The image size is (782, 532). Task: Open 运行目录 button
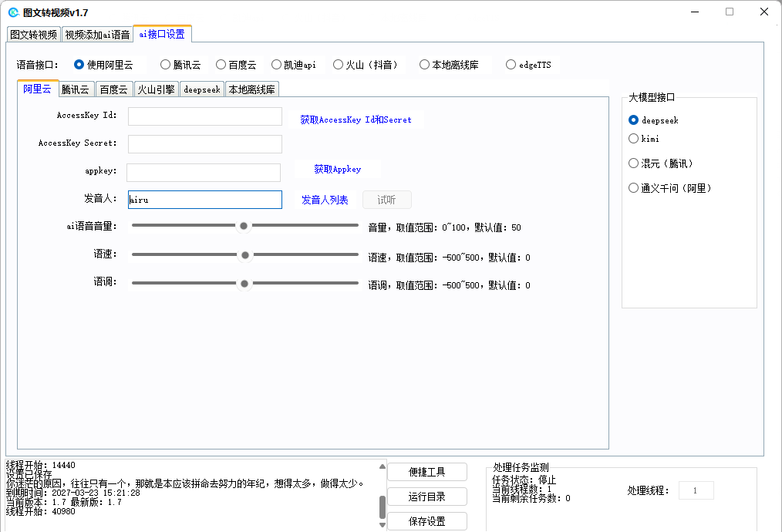(427, 497)
